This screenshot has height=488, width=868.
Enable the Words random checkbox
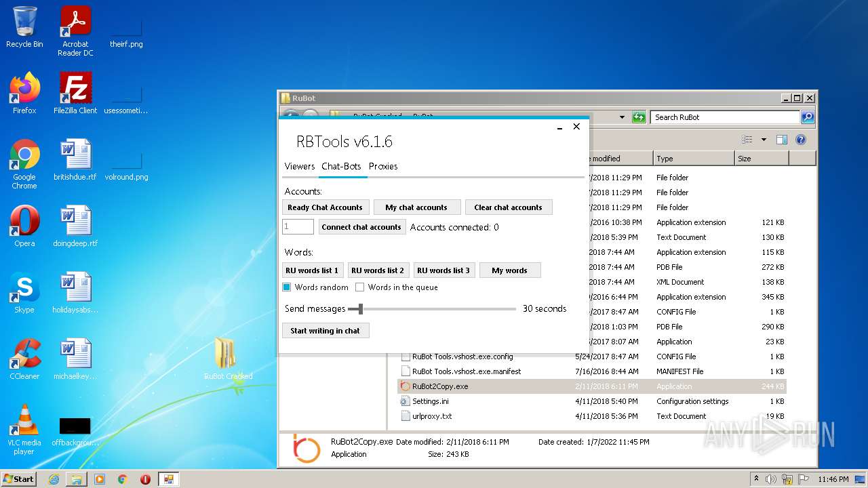[x=287, y=287]
